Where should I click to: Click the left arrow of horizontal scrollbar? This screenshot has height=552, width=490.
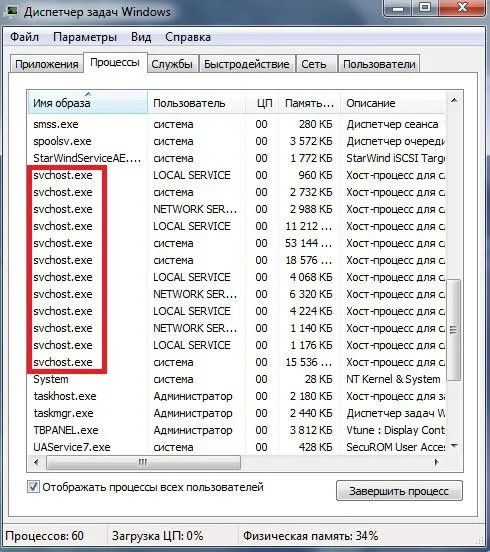click(x=36, y=462)
